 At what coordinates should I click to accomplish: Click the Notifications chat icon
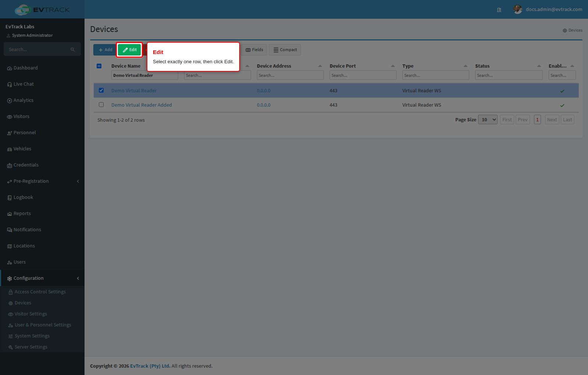[x=10, y=230]
